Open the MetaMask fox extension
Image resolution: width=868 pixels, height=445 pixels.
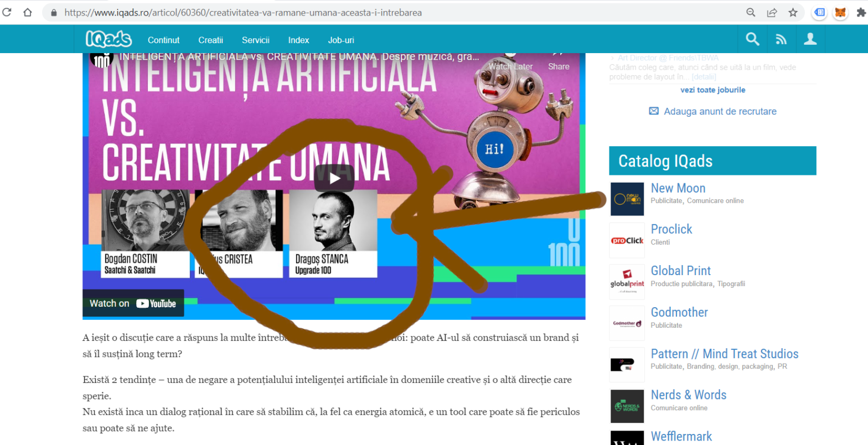pos(840,12)
